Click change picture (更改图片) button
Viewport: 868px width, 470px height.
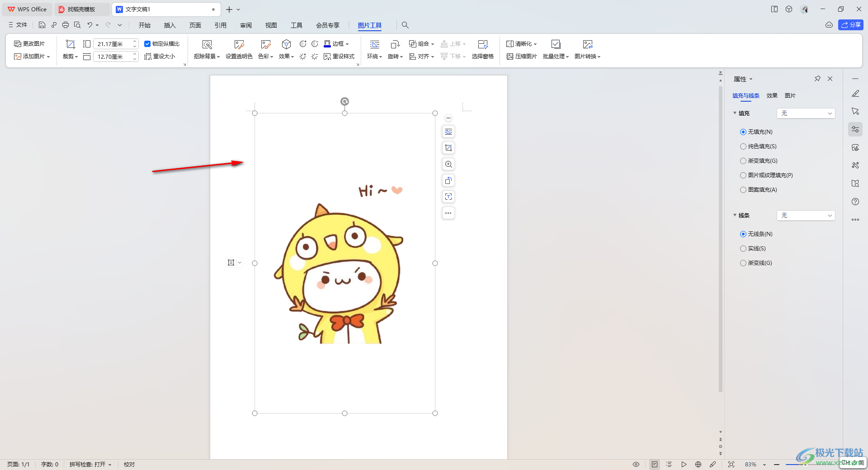tap(29, 44)
